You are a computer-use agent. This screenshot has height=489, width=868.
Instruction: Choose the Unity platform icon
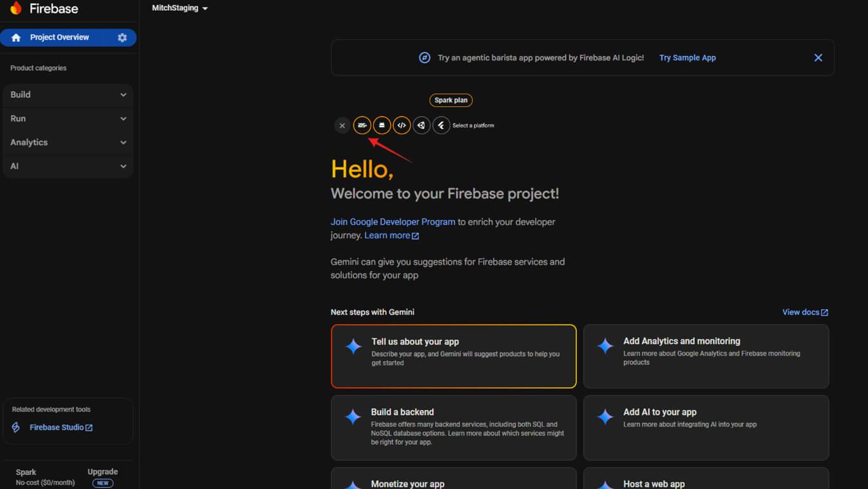(421, 125)
